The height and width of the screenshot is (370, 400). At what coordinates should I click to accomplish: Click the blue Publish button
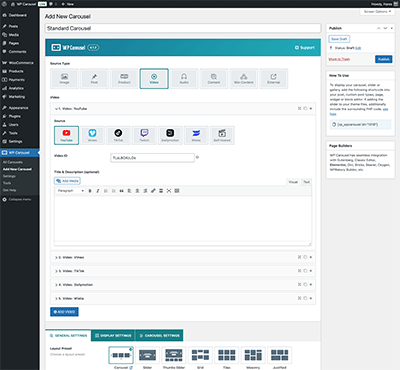[x=384, y=59]
